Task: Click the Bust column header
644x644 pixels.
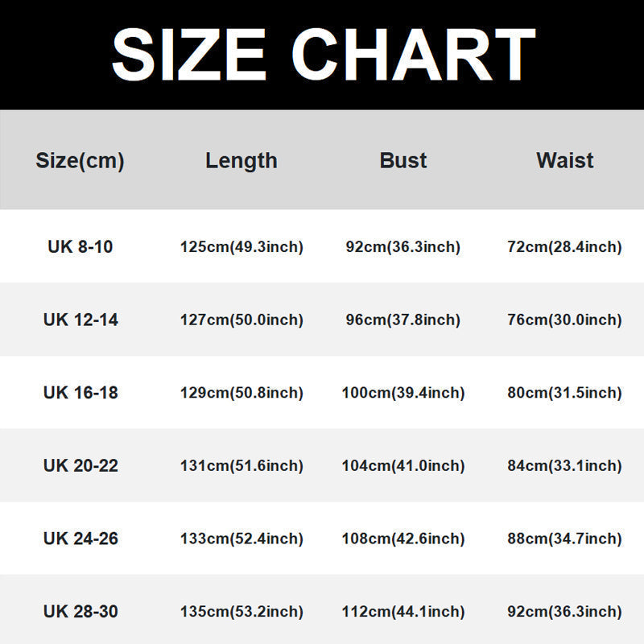Action: [403, 161]
